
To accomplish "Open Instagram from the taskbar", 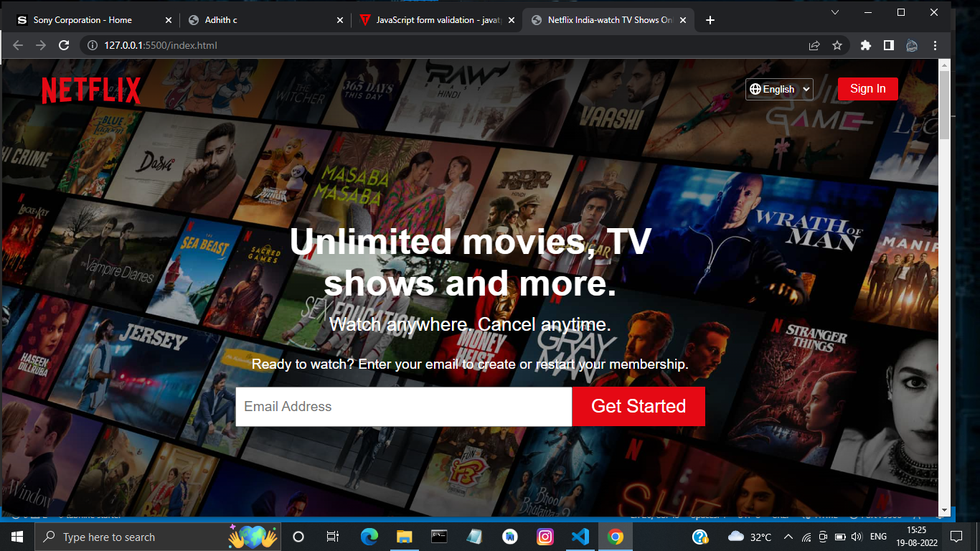I will click(545, 537).
